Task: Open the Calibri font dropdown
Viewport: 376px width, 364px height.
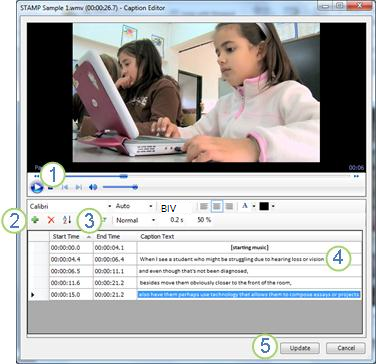Action: coord(70,206)
